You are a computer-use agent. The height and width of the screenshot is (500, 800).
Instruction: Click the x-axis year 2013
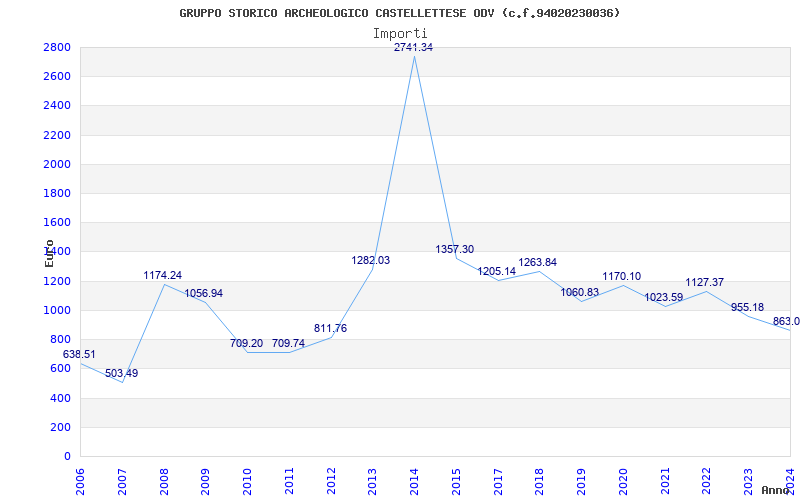tap(373, 481)
